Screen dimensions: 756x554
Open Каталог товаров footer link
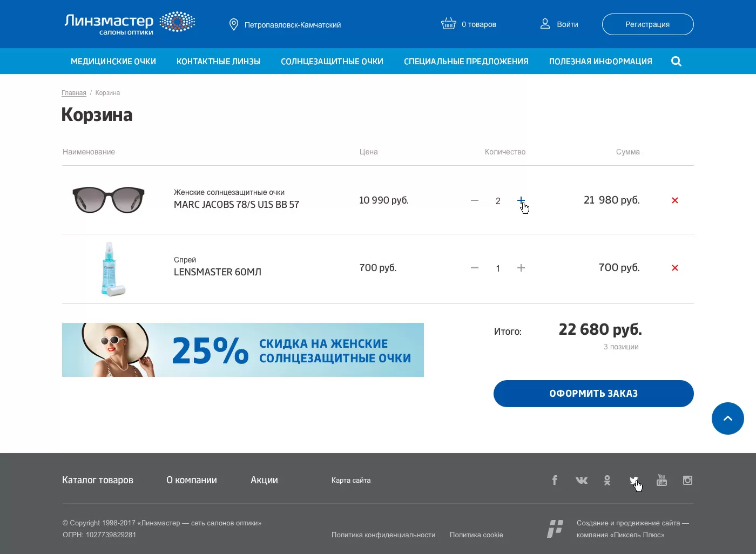coord(98,480)
